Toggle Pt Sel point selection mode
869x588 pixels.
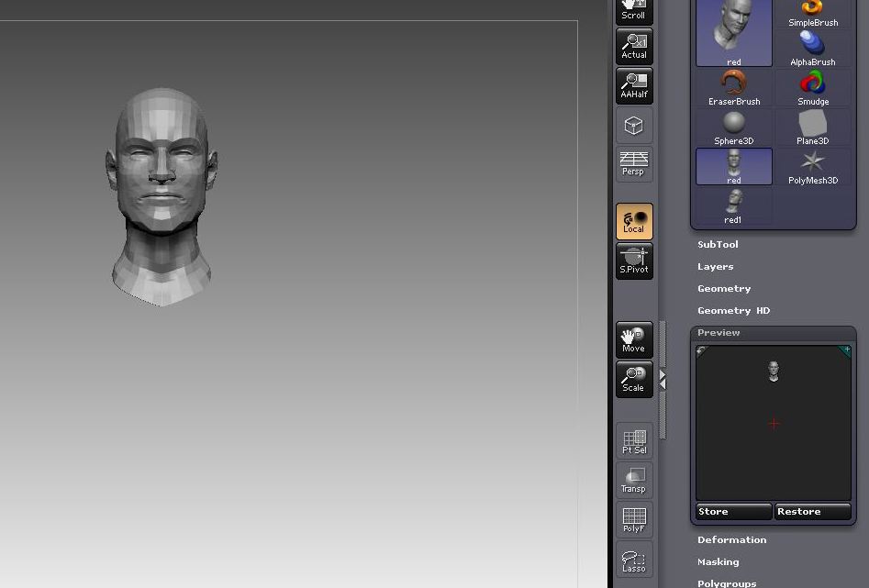[x=634, y=441]
